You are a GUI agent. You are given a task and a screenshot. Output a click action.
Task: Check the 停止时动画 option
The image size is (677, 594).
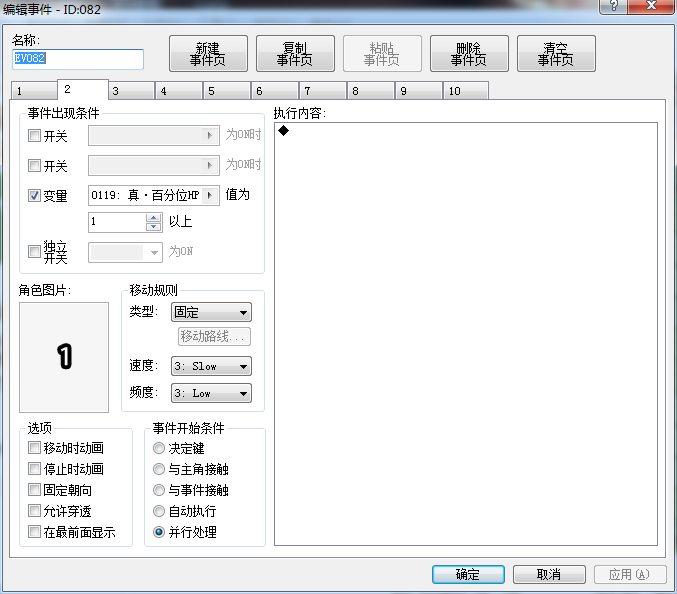[x=34, y=469]
